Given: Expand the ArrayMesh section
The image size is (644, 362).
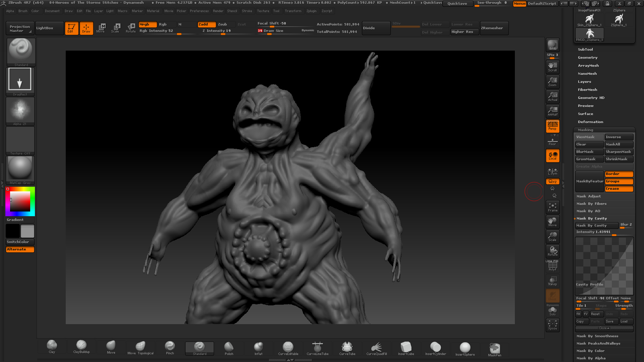Looking at the screenshot, I should tap(588, 66).
